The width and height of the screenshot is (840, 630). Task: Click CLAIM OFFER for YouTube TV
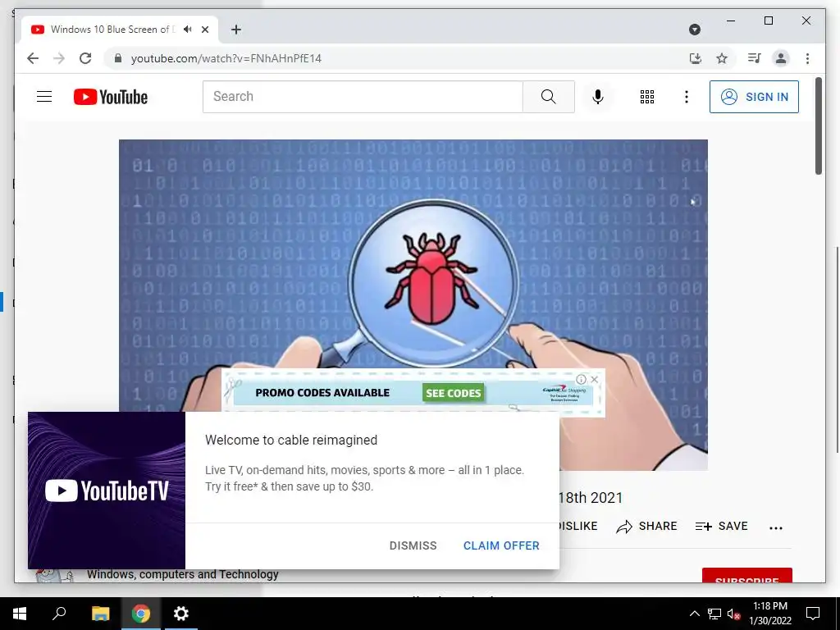(x=501, y=546)
